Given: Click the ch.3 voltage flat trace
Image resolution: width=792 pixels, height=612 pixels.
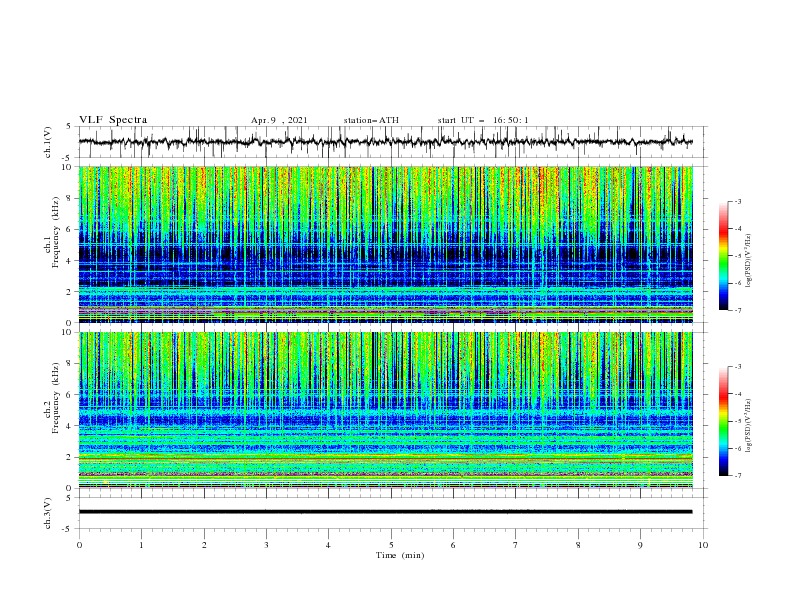Looking at the screenshot, I should (x=385, y=512).
